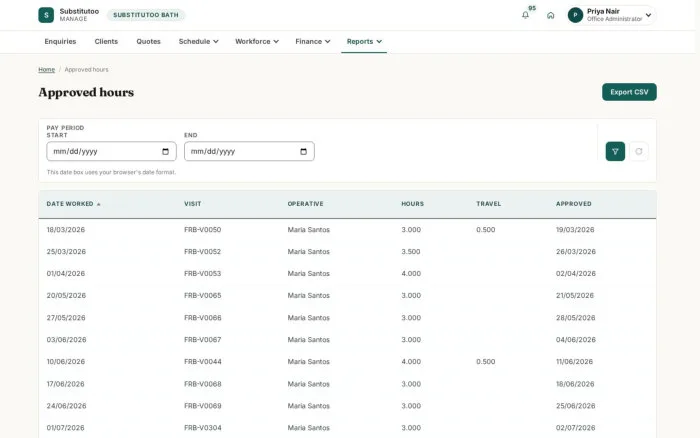Open the Reports dropdown menu
Viewport: 700px width, 438px height.
point(364,42)
